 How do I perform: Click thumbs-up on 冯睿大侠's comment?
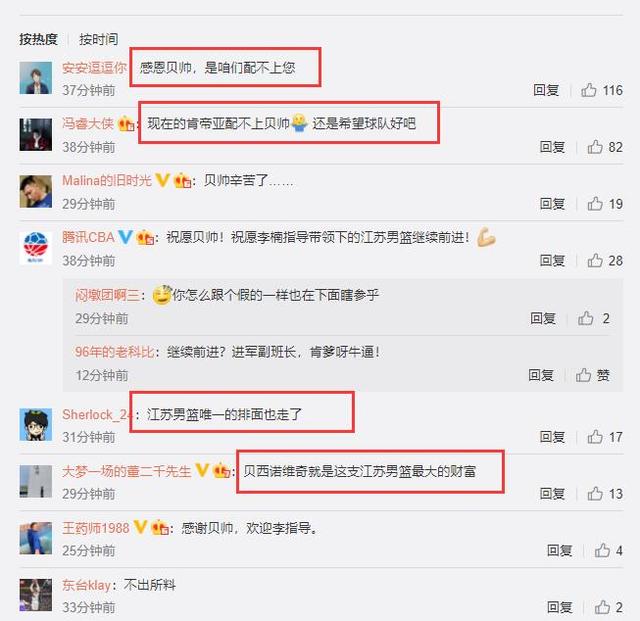pyautogui.click(x=595, y=147)
